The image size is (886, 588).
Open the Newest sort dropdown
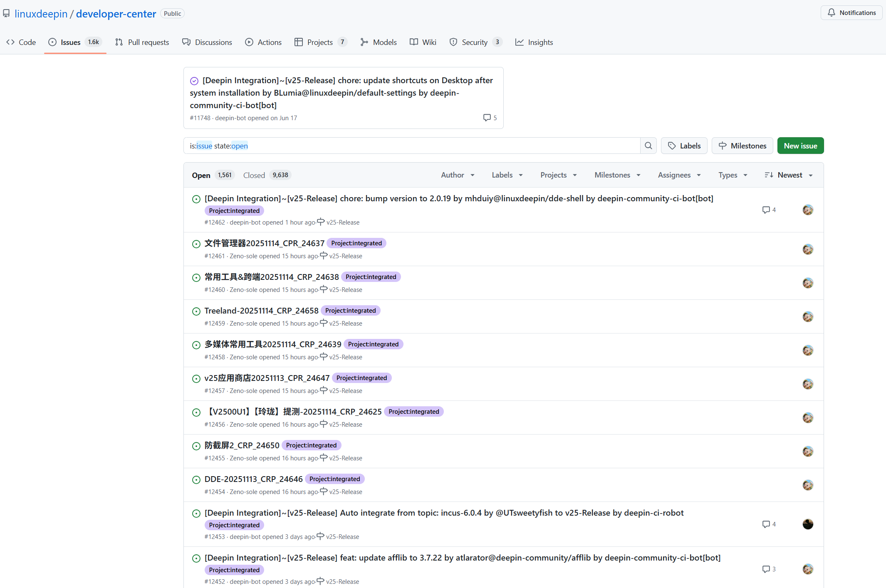[x=789, y=175]
